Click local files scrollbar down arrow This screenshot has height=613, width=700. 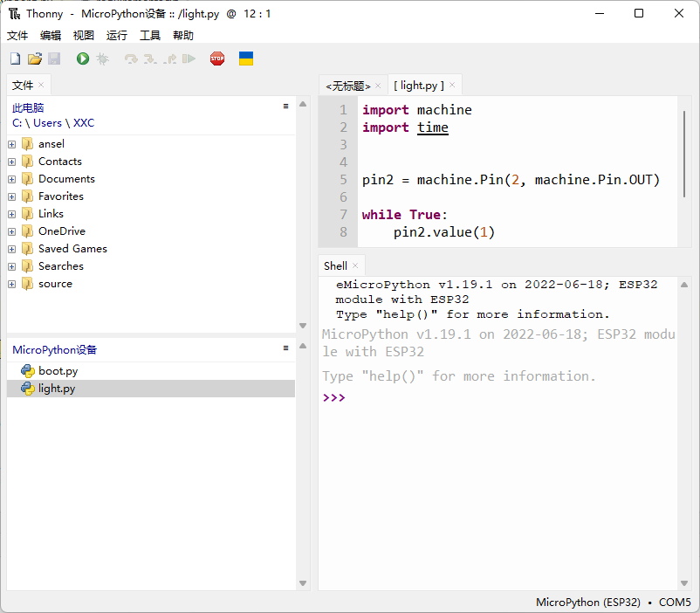click(x=303, y=326)
